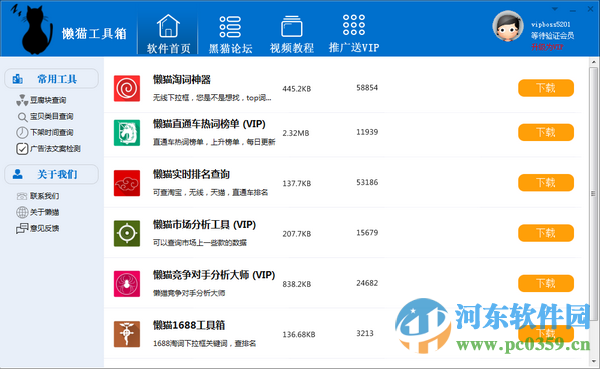
Task: Click the 懒猫淘词神器 title text
Action: (182, 80)
